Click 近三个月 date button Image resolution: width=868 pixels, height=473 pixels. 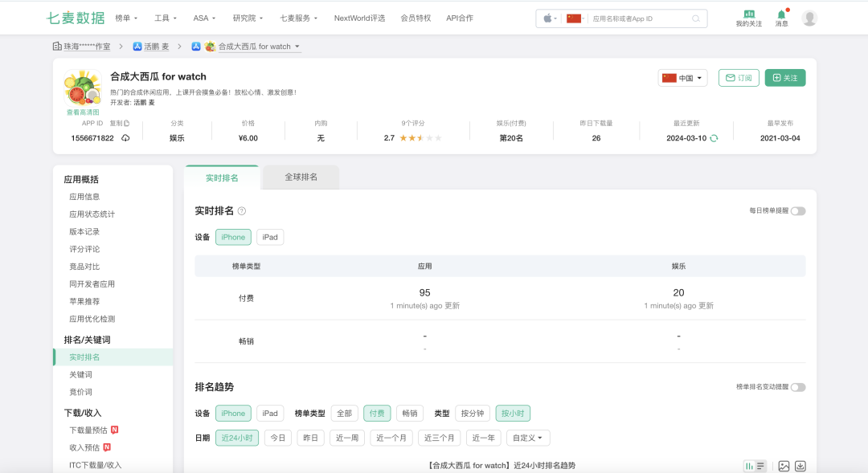440,438
